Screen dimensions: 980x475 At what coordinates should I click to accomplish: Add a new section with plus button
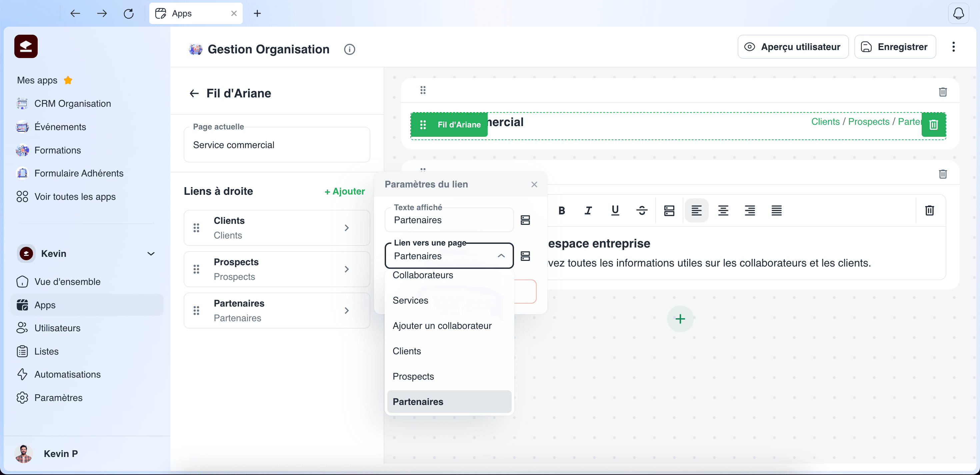click(x=680, y=319)
